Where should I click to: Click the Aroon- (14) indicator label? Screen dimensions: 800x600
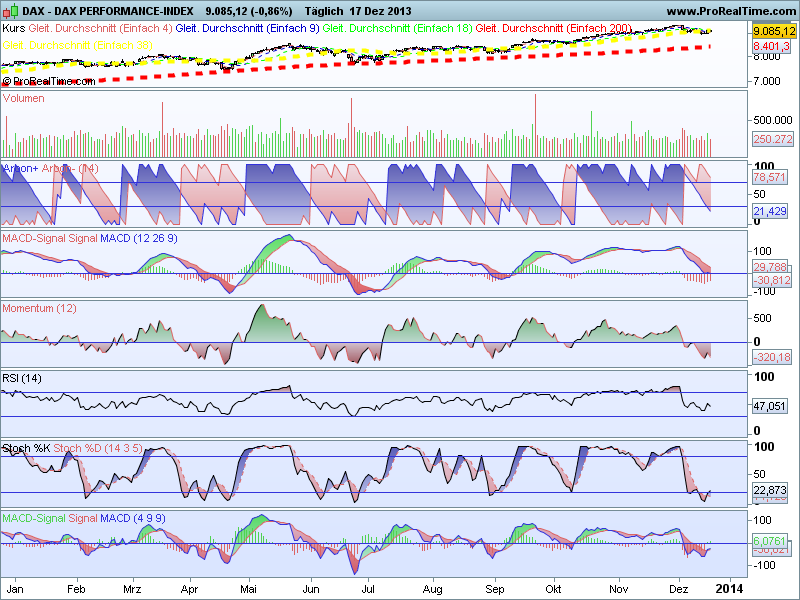click(70, 168)
